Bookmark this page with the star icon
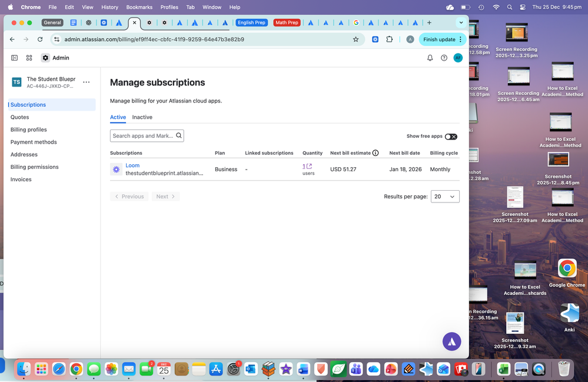588x382 pixels. (356, 39)
